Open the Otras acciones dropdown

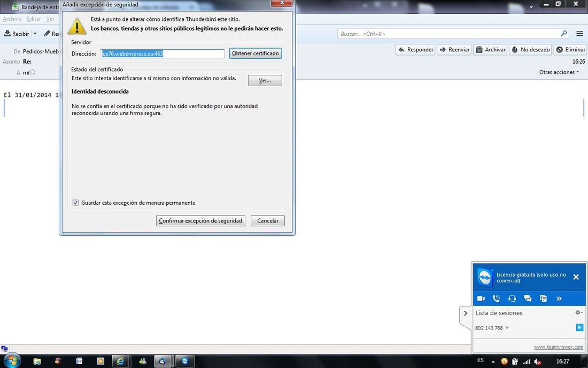click(x=559, y=72)
